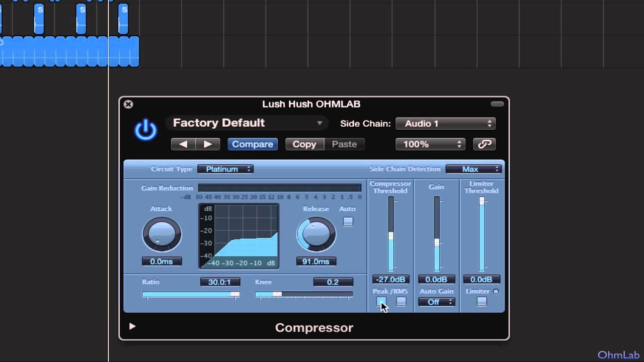This screenshot has width=644, height=362.
Task: Click the Compressor plugin name label
Action: pos(314,328)
